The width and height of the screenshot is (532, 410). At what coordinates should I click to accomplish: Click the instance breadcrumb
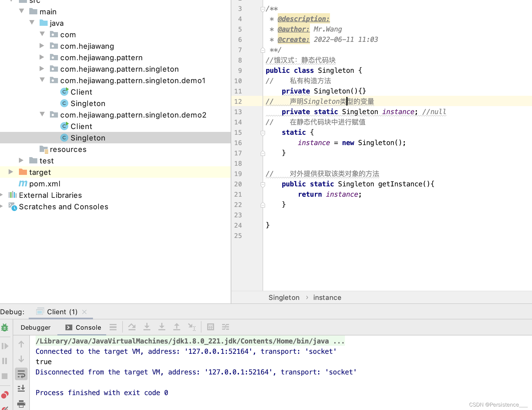(x=327, y=298)
